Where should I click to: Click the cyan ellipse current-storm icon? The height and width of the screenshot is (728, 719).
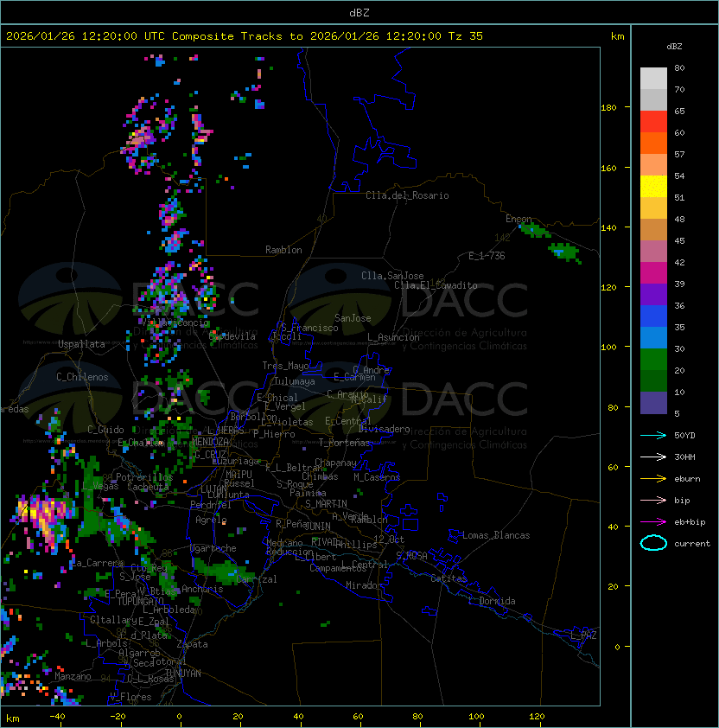pos(653,543)
